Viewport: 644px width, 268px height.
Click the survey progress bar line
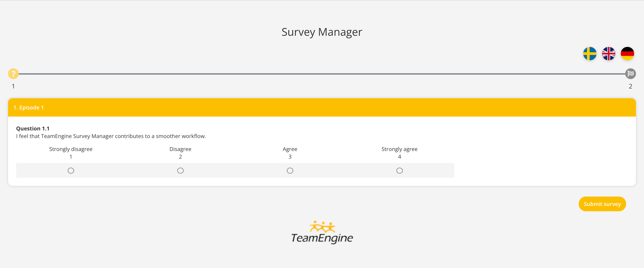click(x=322, y=74)
